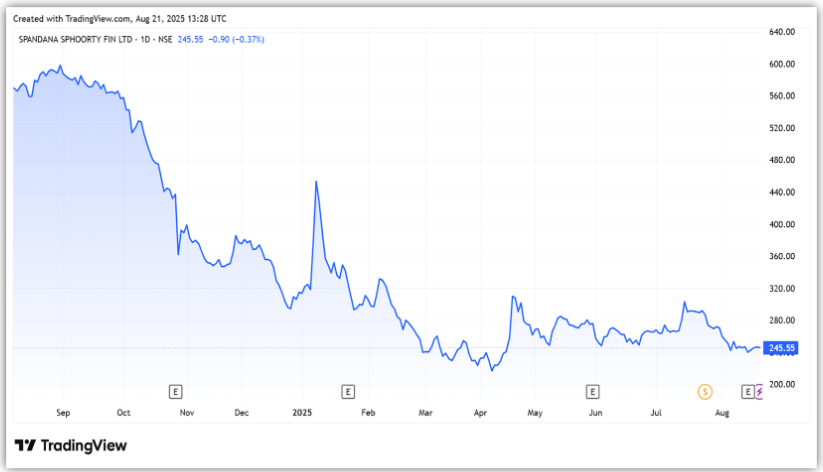Click the purple lightning bolt marker
Screen dimensions: 823x472
(x=759, y=390)
